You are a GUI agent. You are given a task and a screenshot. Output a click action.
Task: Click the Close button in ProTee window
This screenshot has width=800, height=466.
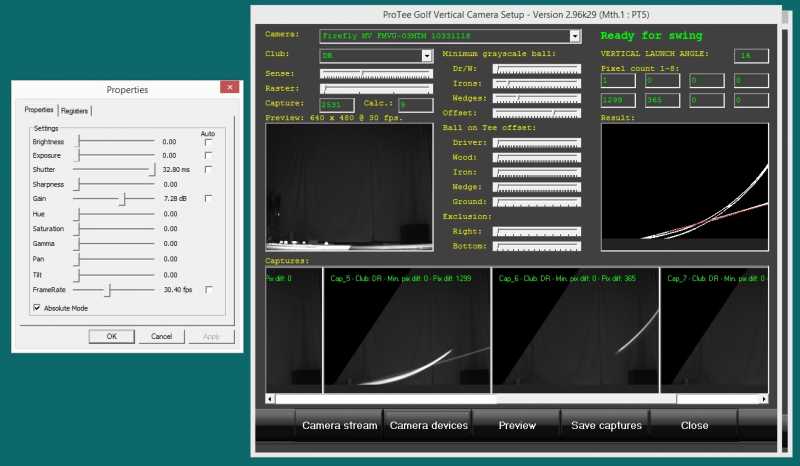click(x=694, y=425)
